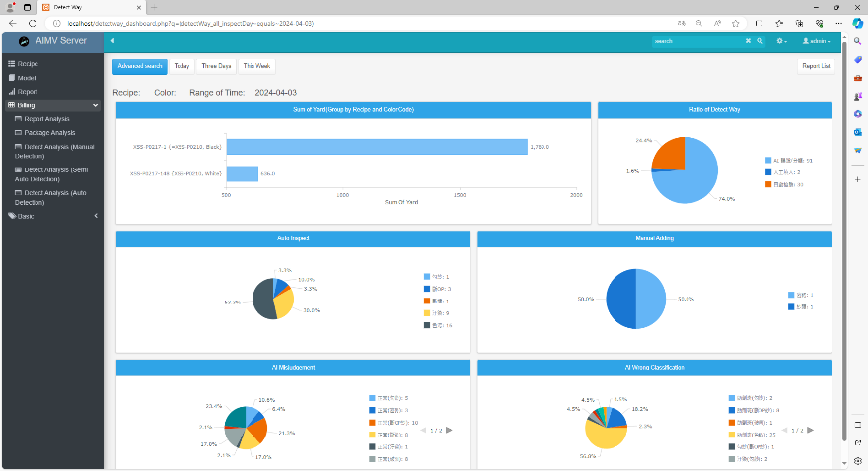868x471 pixels.
Task: Open Package Analysis in the sidebar
Action: [x=49, y=133]
